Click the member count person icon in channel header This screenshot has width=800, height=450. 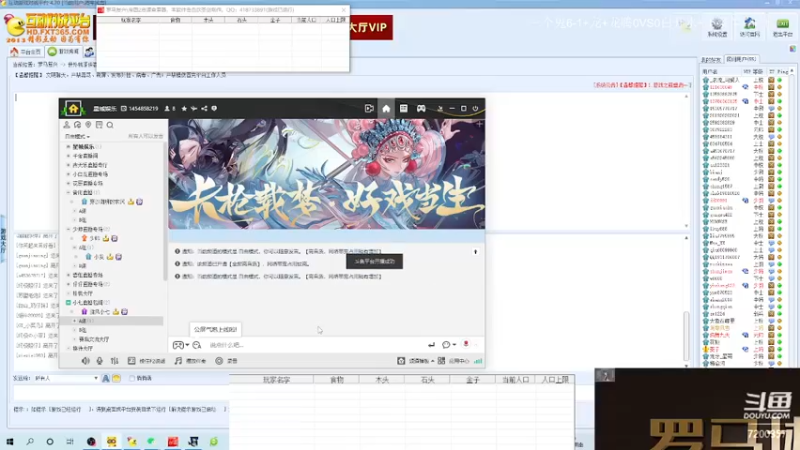click(x=166, y=109)
